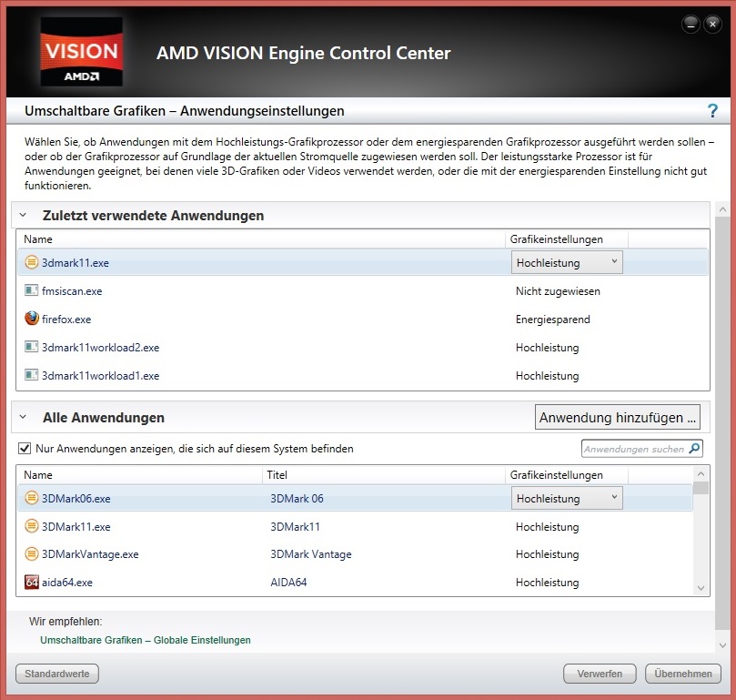Collapse 'Zuletzt verwendete Anwendungen' section
Screen dimensions: 736x700
tap(23, 215)
